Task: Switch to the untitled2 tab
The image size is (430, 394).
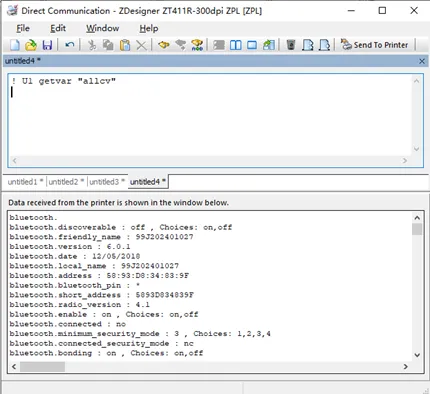Action: point(66,182)
